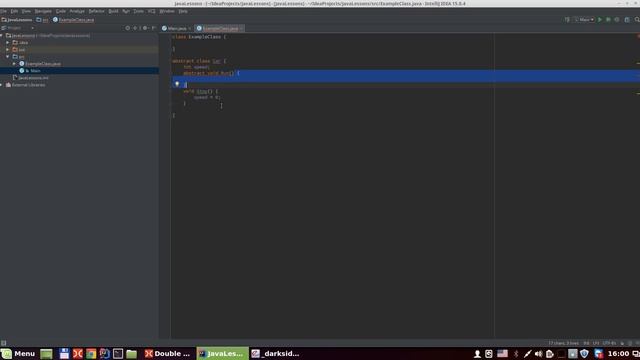Click the Make Project icon in toolbar
This screenshot has width=640, height=360.
point(567,20)
